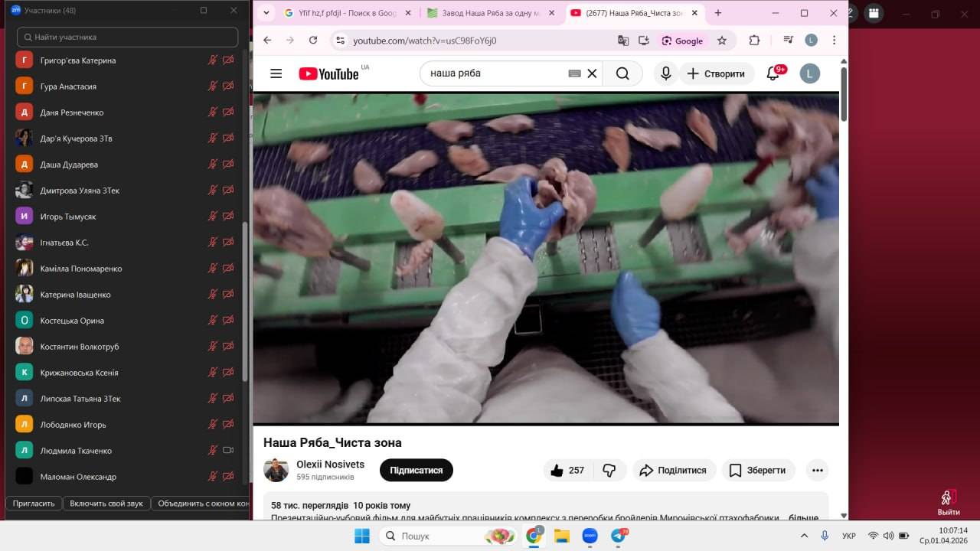Switch to 'Завод Наша Ряба' tab
The image size is (980, 551).
490,13
